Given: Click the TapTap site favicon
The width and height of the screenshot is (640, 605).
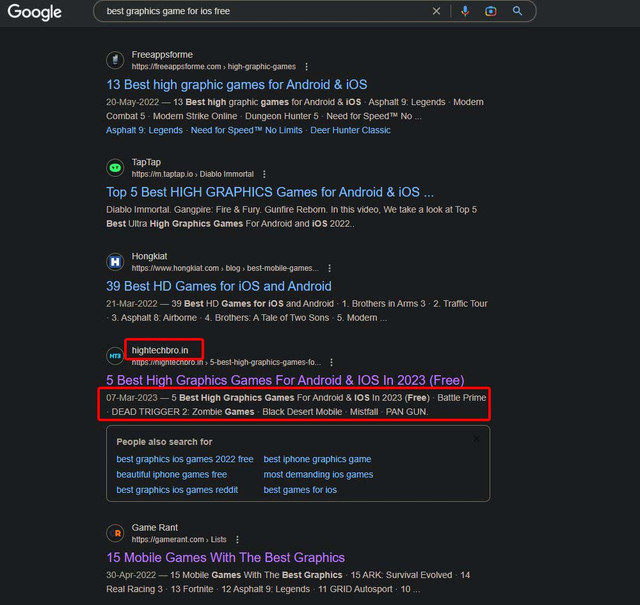Looking at the screenshot, I should (116, 168).
